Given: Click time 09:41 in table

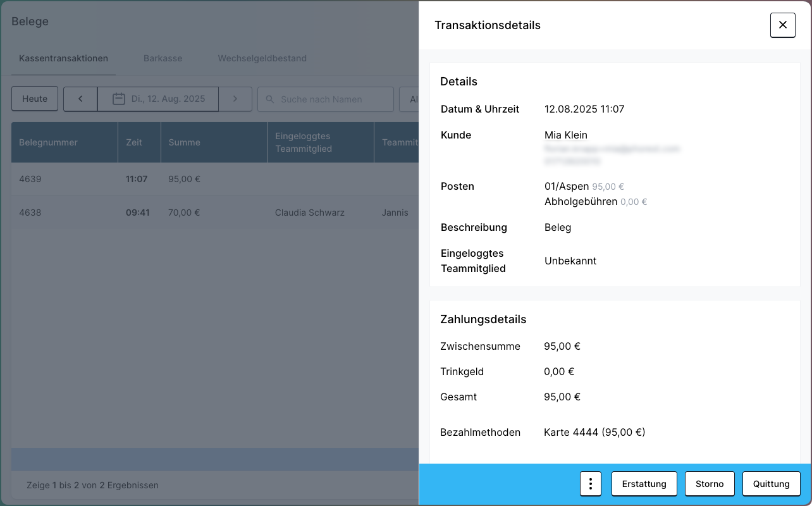Looking at the screenshot, I should (137, 213).
